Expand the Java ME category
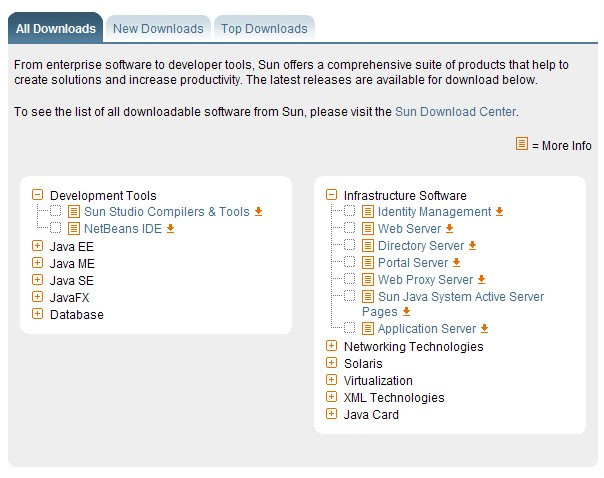Screen dimensions: 604x478 pos(37,263)
